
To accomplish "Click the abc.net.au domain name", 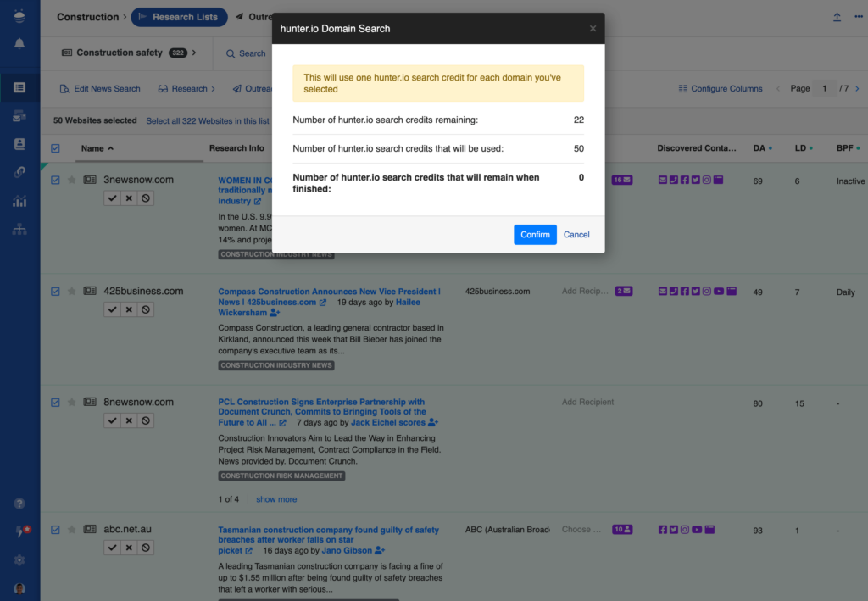I will pos(127,530).
